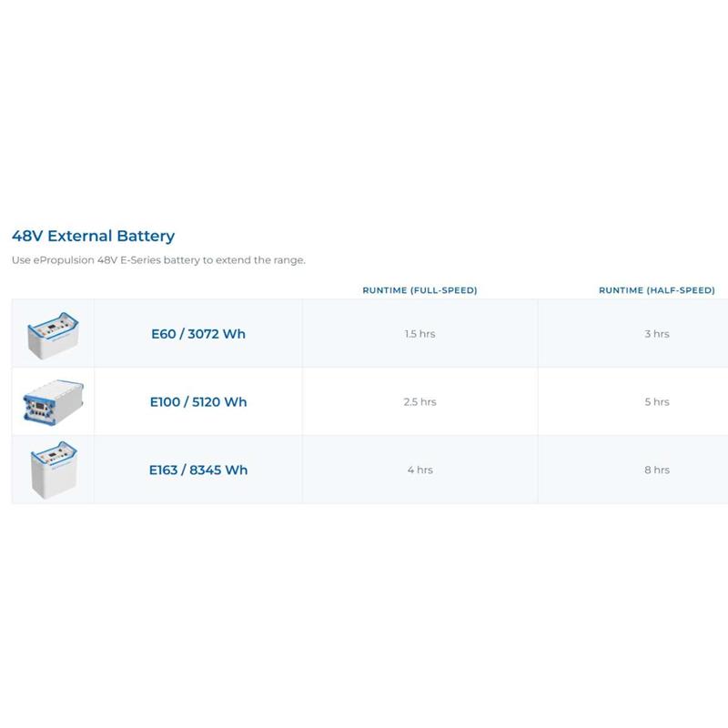Select the RUNTIME (HALF-SPEED) column header

click(x=656, y=290)
